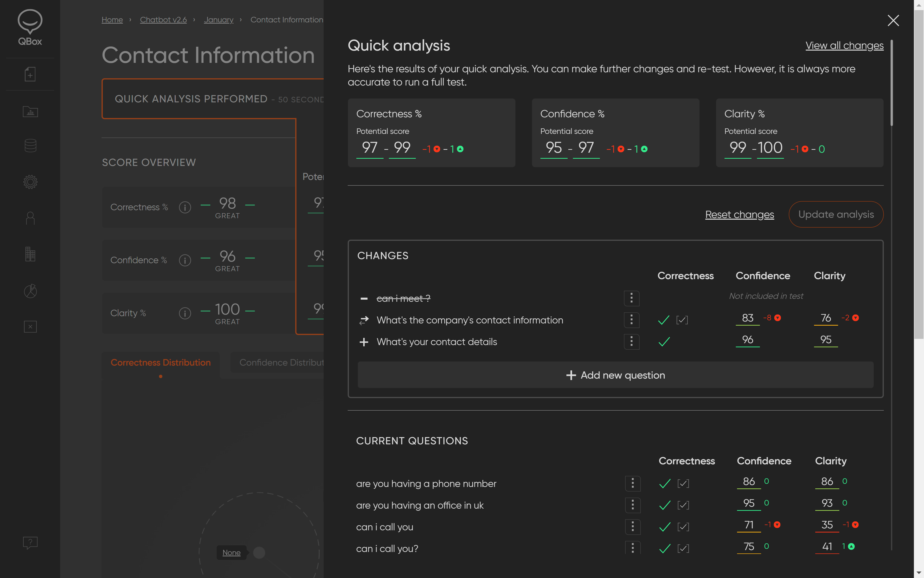Click minus icon beside 'can i meet ?'

(364, 299)
